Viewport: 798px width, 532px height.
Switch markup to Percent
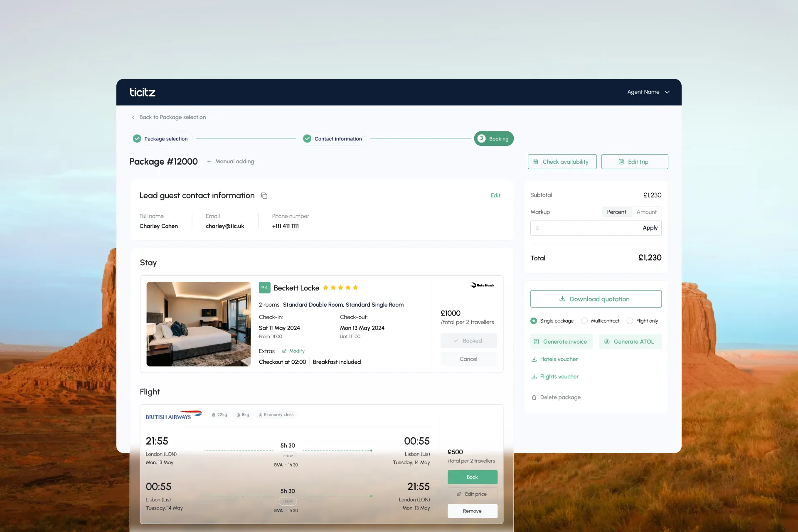coord(616,212)
